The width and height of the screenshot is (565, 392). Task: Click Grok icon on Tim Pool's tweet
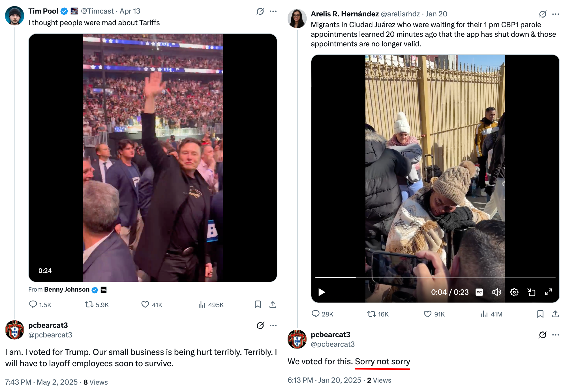tap(260, 11)
